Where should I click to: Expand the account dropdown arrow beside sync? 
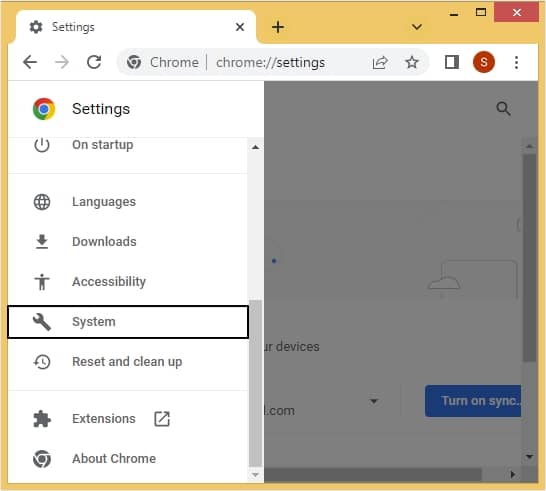click(374, 401)
